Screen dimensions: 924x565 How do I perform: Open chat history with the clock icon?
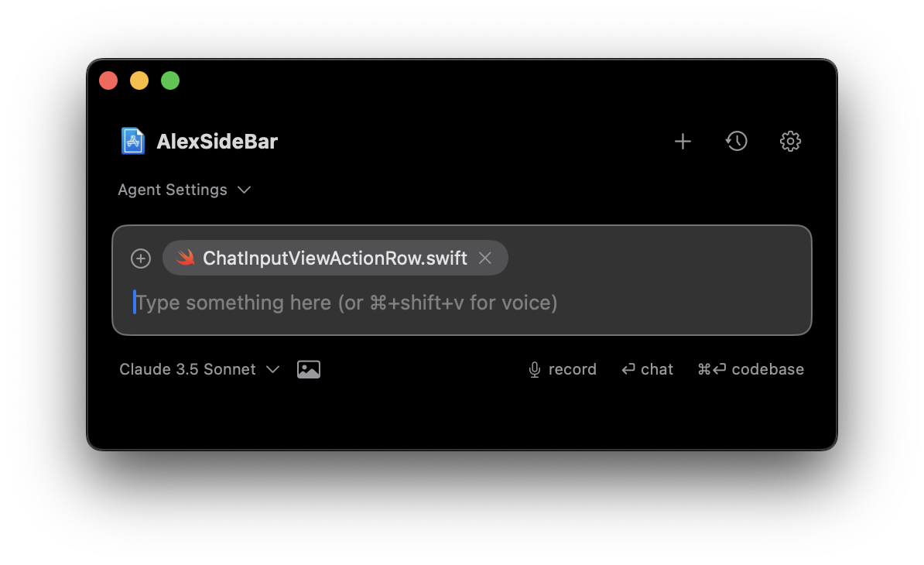tap(736, 141)
